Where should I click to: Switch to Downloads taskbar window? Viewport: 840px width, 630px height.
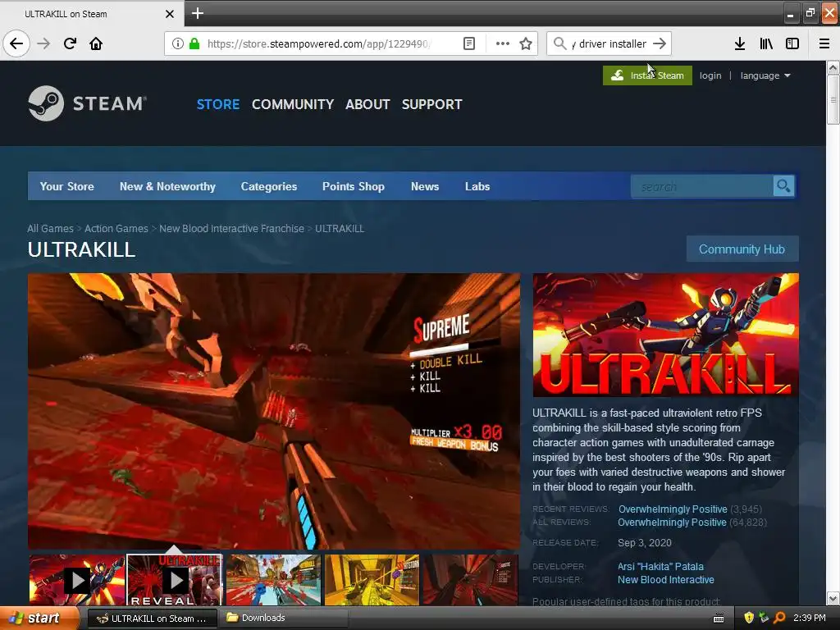click(285, 619)
